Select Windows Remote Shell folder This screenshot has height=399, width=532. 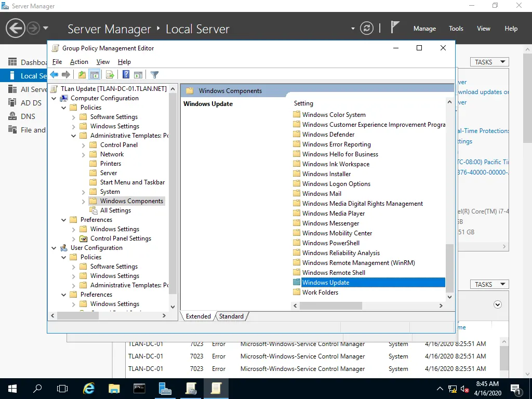[329, 272]
